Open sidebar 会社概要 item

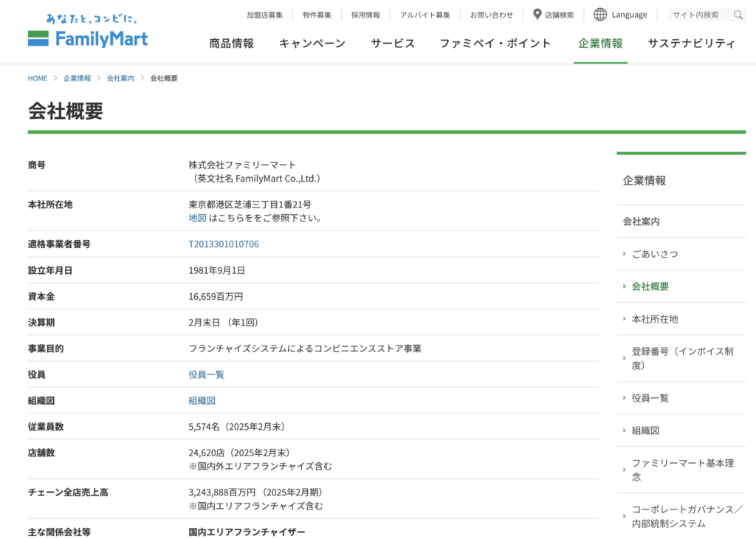[650, 286]
